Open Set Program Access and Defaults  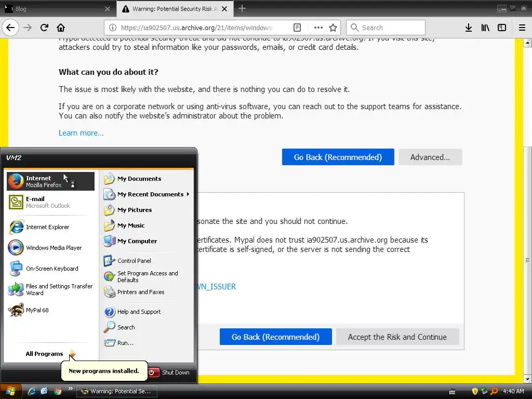[147, 276]
